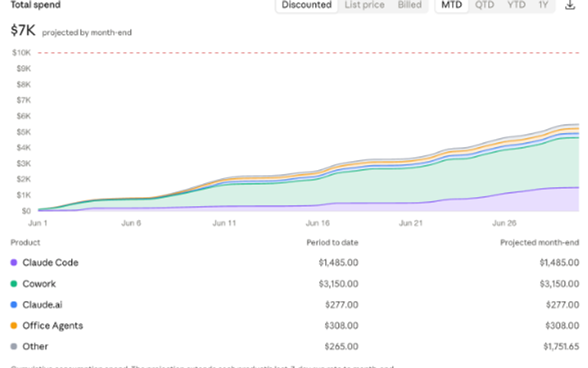Click the $5K y-axis label

[24, 132]
